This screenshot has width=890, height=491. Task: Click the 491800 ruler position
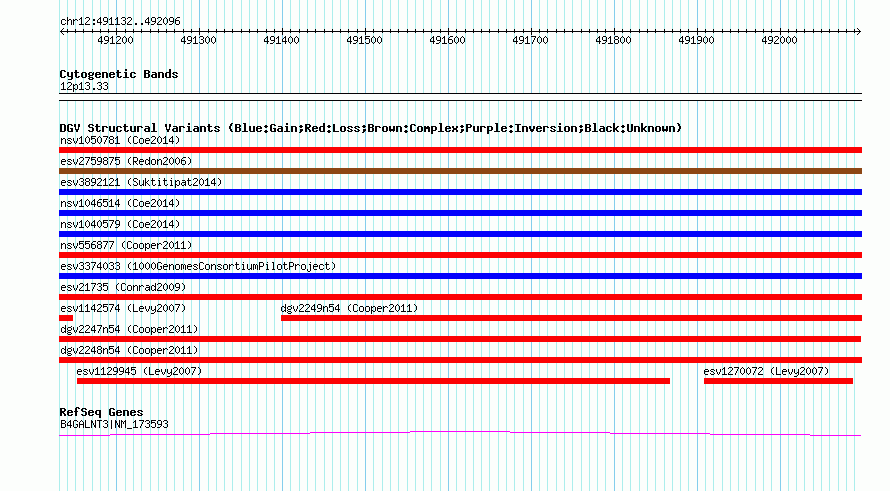[613, 40]
